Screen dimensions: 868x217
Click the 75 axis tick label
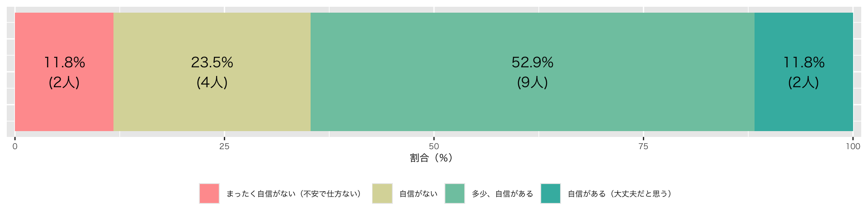[643, 146]
